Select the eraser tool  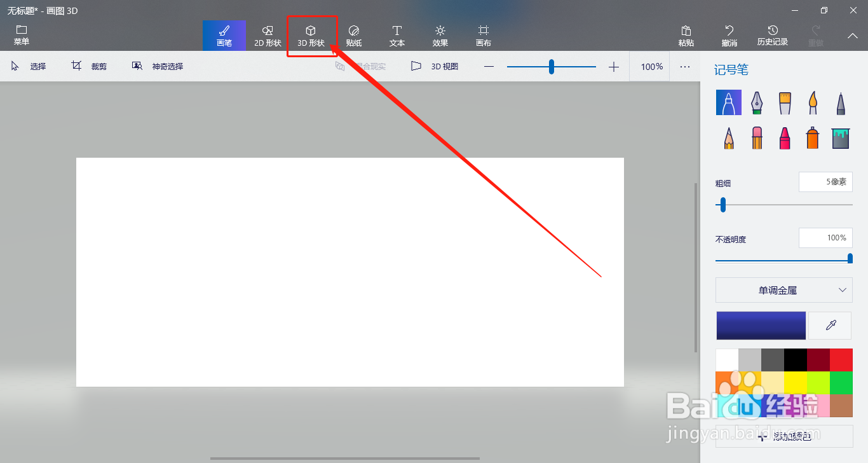757,137
